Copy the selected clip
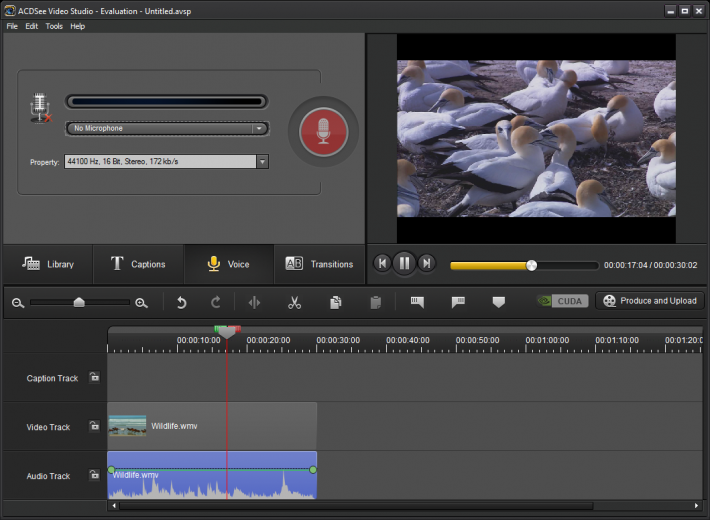This screenshot has height=520, width=710. pyautogui.click(x=336, y=303)
